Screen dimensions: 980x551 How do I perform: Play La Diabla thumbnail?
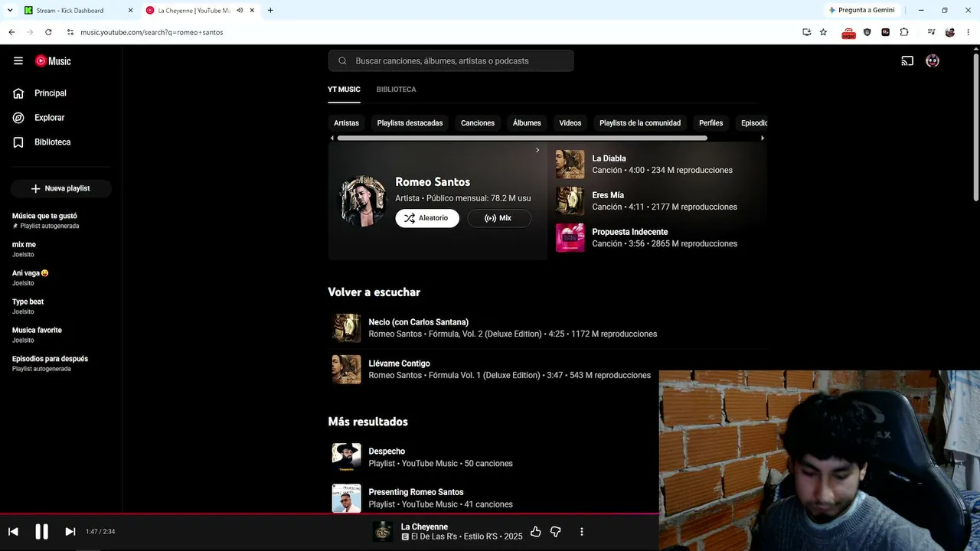click(570, 165)
